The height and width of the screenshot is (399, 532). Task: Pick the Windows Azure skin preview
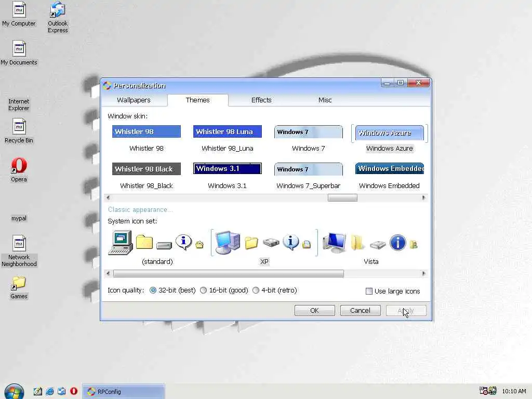click(x=390, y=132)
